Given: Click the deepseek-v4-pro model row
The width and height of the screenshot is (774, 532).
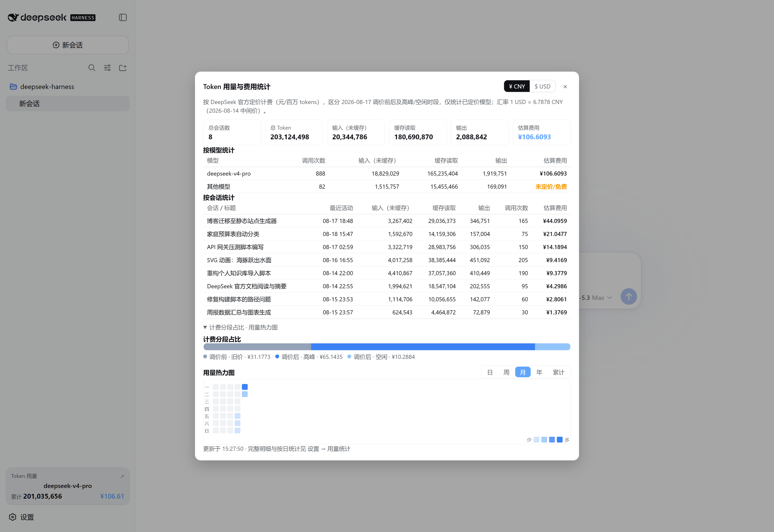Looking at the screenshot, I should click(387, 174).
